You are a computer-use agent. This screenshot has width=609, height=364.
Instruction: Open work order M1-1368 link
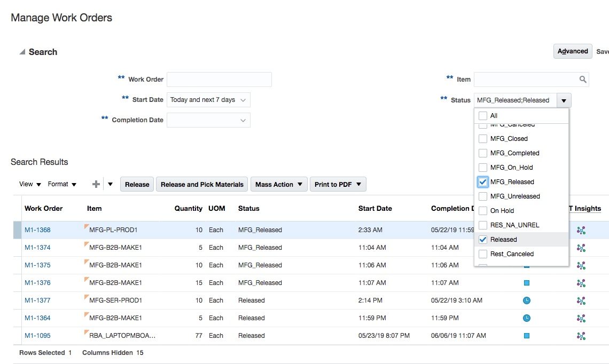[38, 230]
